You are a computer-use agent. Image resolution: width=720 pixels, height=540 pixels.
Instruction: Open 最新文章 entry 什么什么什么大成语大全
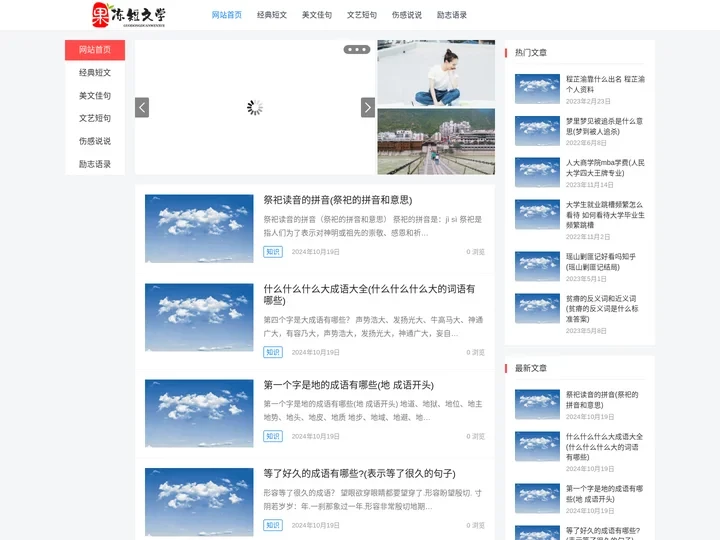(x=604, y=447)
